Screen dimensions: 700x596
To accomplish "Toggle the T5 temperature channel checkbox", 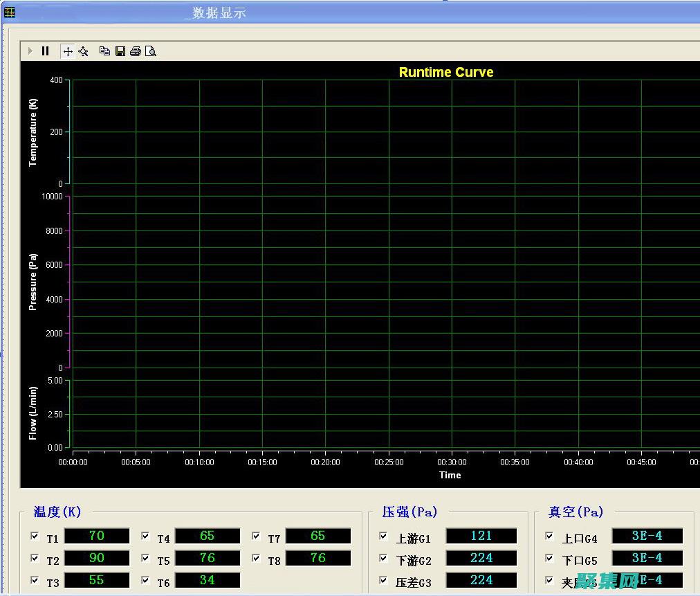I will point(146,558).
